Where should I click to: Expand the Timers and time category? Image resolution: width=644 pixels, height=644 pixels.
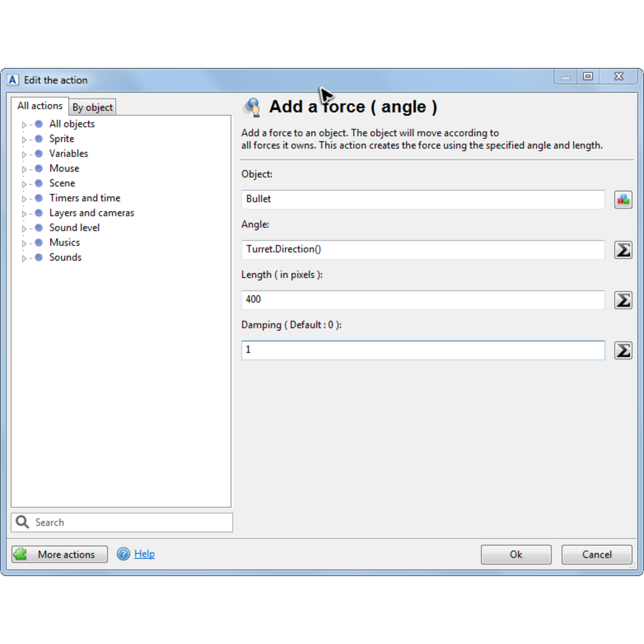(24, 198)
